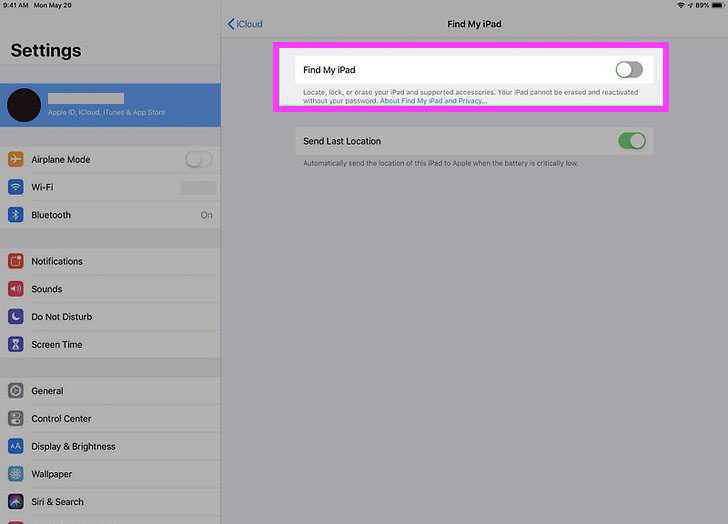This screenshot has height=524, width=728.
Task: Click the Siri & Search icon
Action: pyautogui.click(x=16, y=502)
